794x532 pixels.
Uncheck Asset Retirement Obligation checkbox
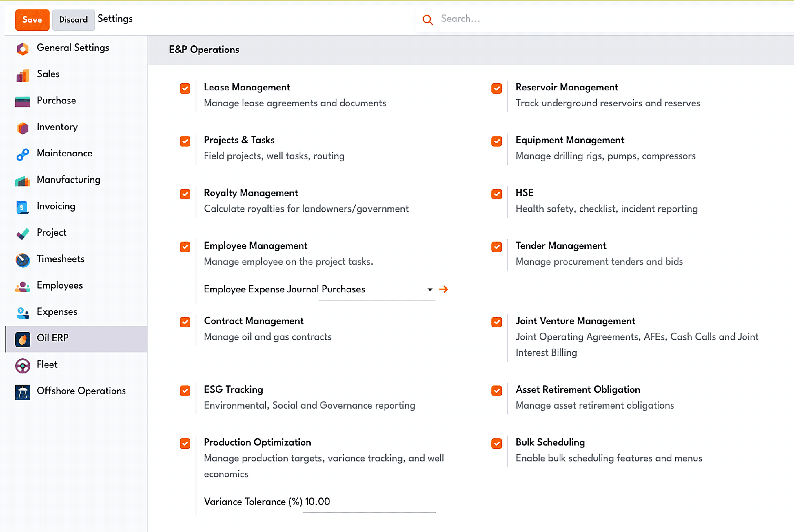[x=497, y=390]
